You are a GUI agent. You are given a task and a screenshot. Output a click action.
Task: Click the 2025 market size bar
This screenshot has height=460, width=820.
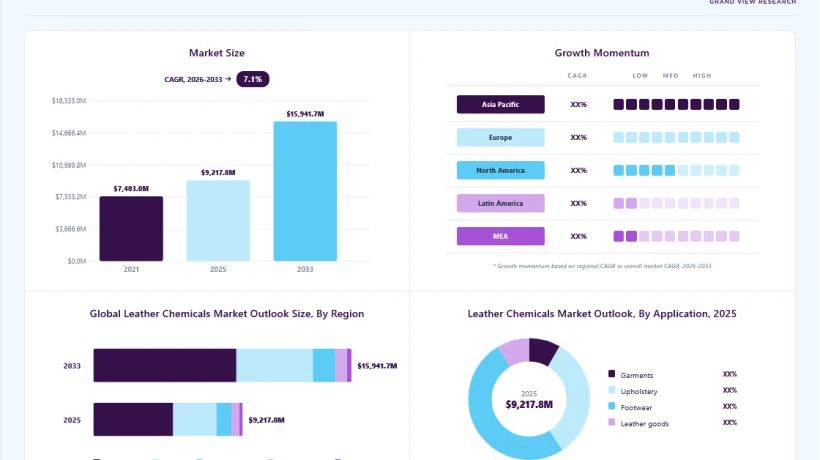[x=218, y=221]
